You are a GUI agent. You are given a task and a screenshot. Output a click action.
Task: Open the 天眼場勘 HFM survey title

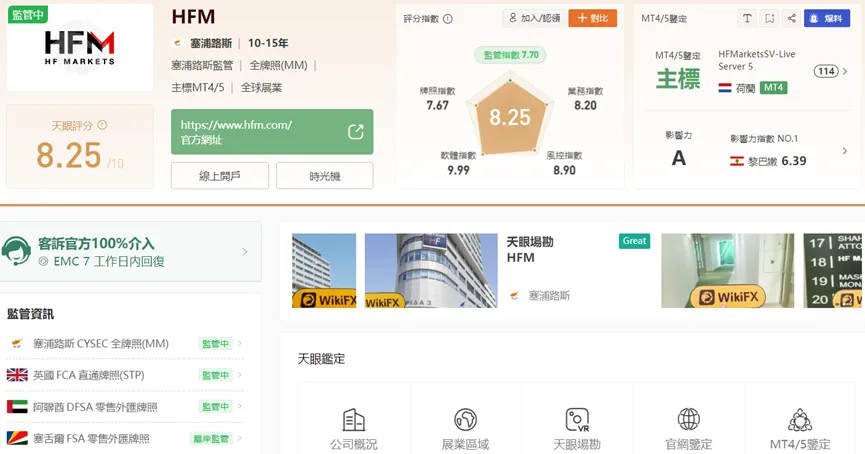coord(530,249)
